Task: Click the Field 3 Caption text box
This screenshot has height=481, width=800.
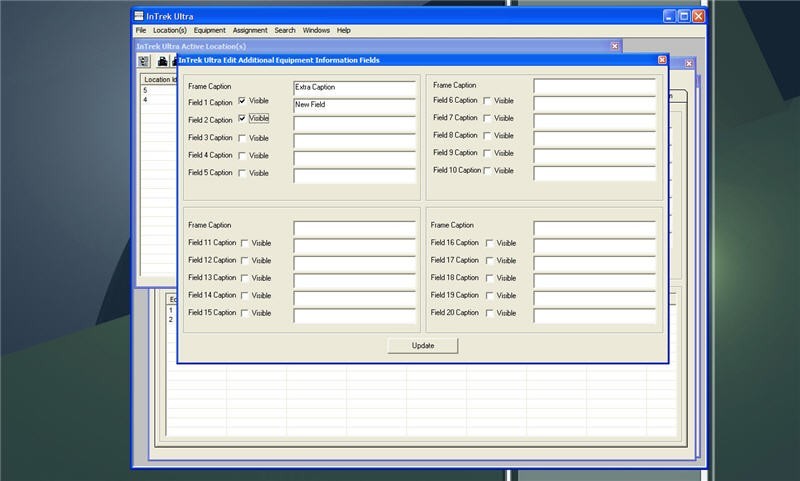Action: pyautogui.click(x=355, y=140)
